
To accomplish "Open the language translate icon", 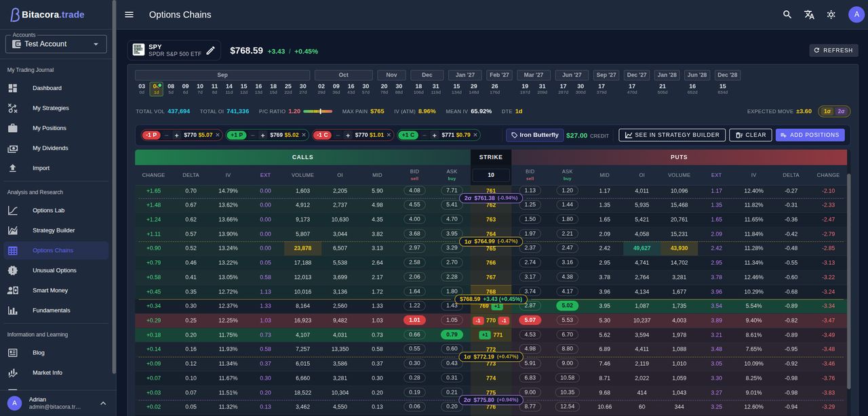I will [809, 14].
